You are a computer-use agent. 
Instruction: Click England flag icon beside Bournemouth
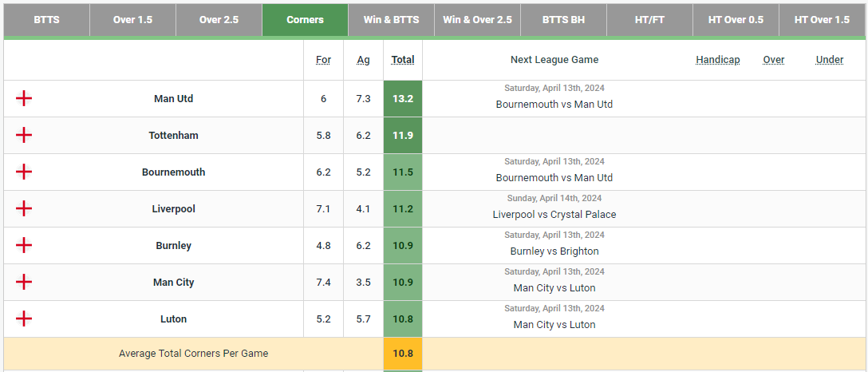tap(24, 172)
